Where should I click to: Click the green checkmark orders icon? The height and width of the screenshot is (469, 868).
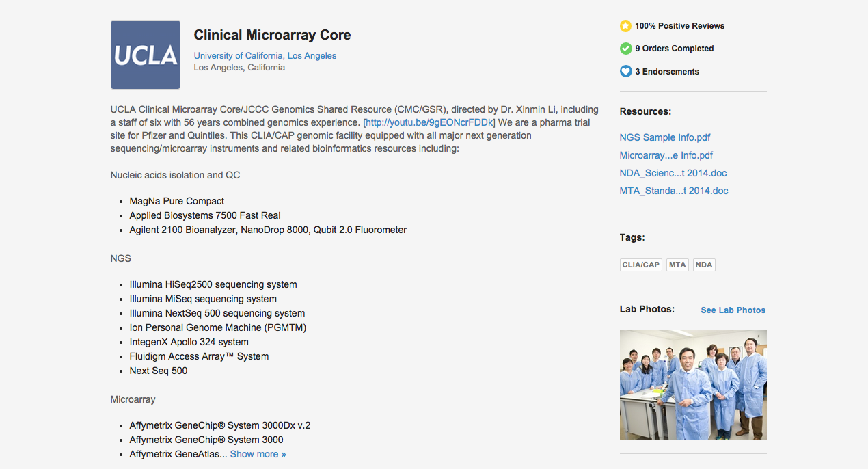click(x=625, y=49)
